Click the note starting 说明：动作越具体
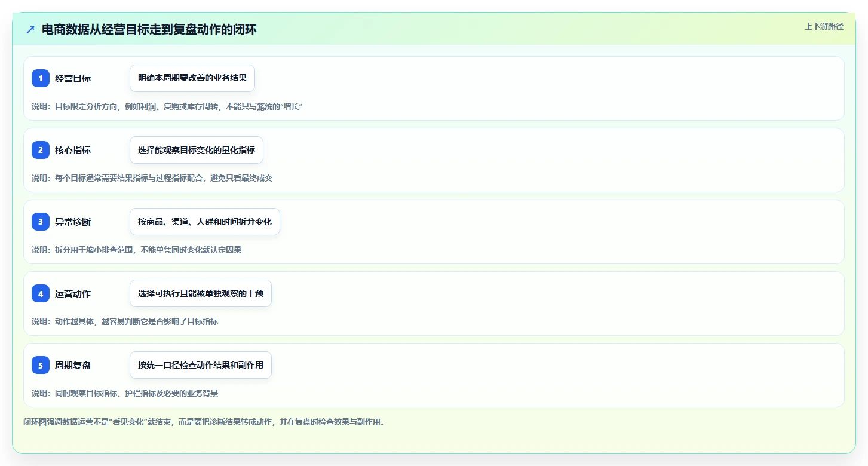 125,321
